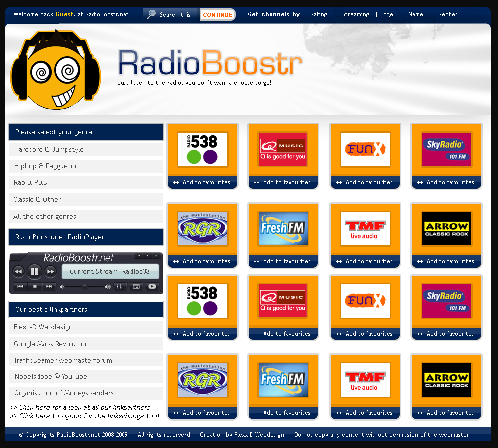Open Nopeisdope @ YouTube link

click(86, 376)
